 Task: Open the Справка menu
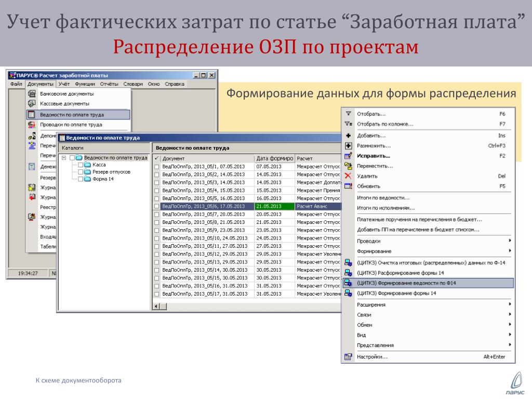point(175,84)
